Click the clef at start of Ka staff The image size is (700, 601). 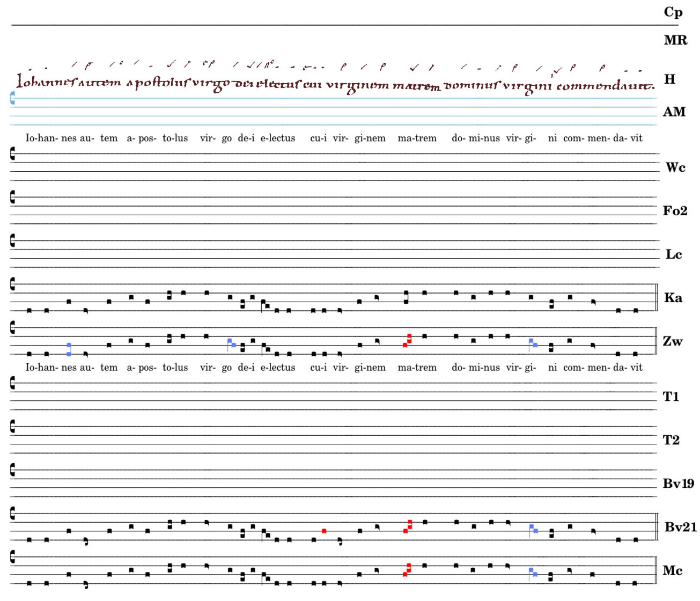pos(12,284)
